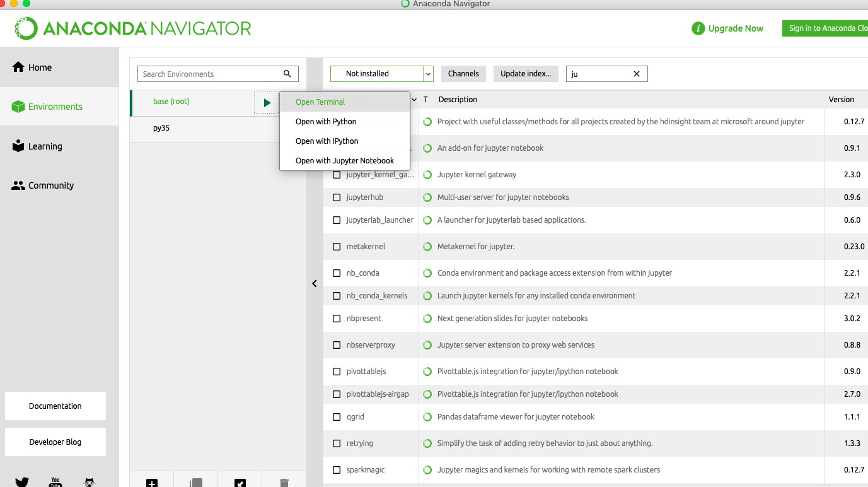Check the nbserverproxy package checkbox
The width and height of the screenshot is (868, 487).
tap(337, 345)
